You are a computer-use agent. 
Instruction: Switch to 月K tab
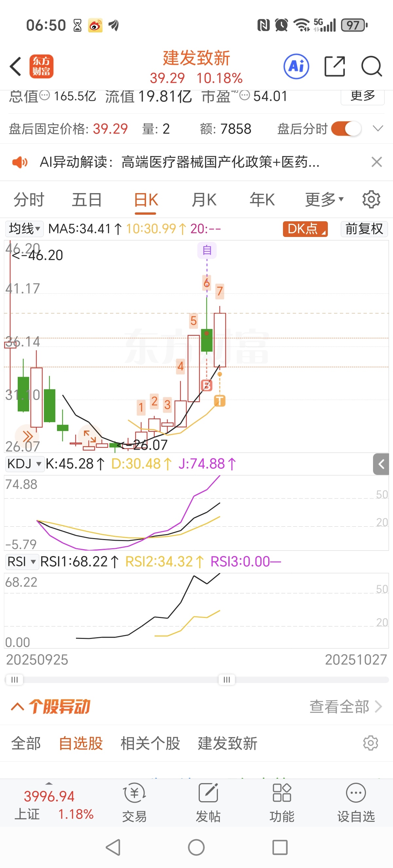[x=204, y=199]
